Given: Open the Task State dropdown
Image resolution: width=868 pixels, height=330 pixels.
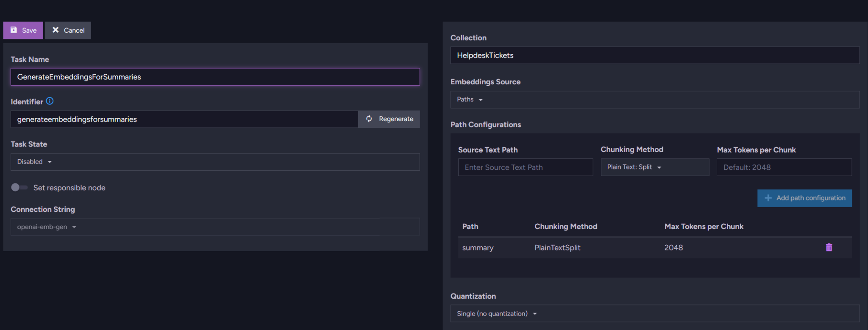Looking at the screenshot, I should (x=215, y=162).
